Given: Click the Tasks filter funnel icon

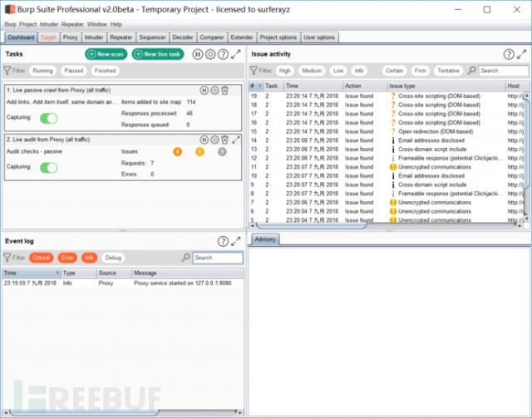Looking at the screenshot, I should 7,71.
